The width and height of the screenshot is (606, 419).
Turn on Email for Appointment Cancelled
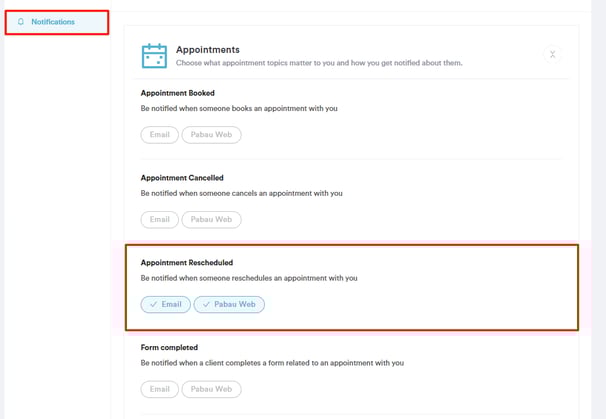pos(160,220)
